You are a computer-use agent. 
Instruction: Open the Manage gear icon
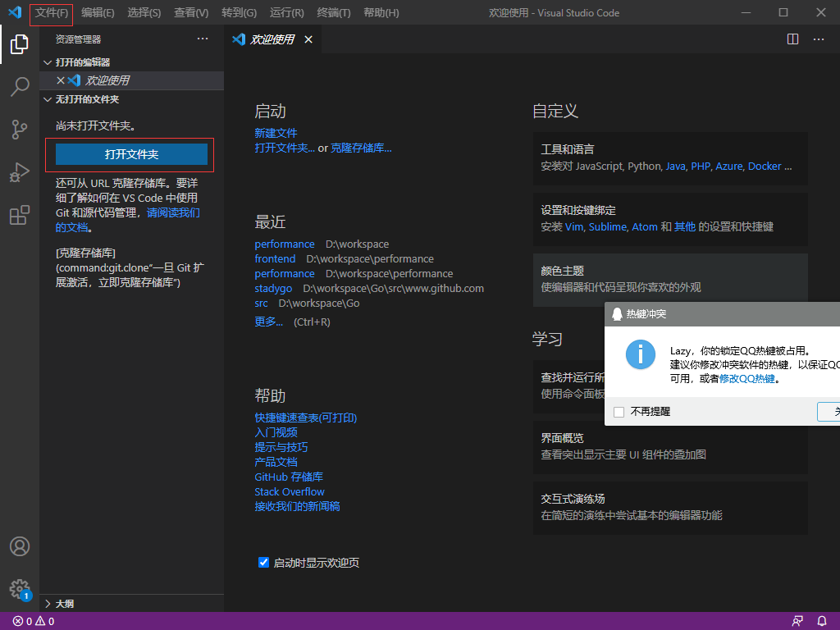(20, 589)
